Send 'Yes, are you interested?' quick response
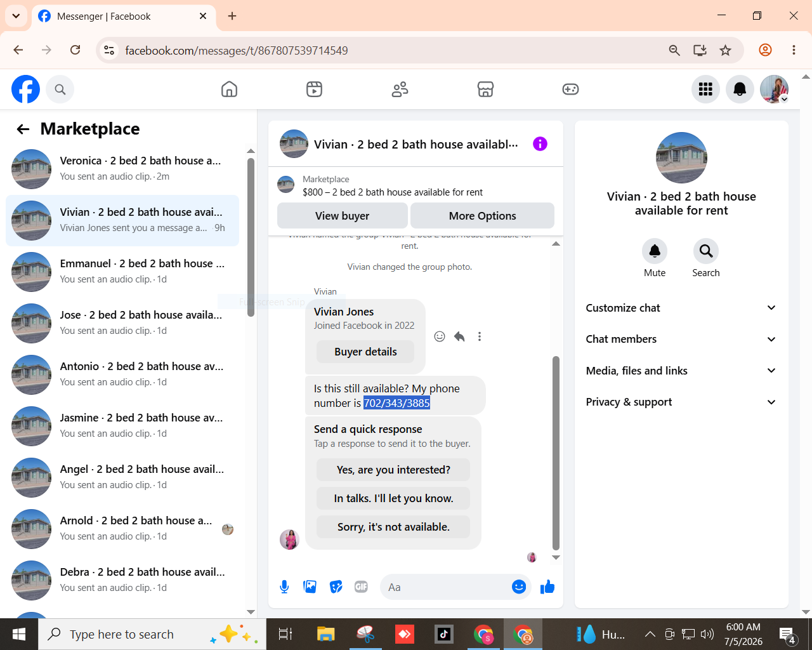The image size is (812, 650). 393,470
